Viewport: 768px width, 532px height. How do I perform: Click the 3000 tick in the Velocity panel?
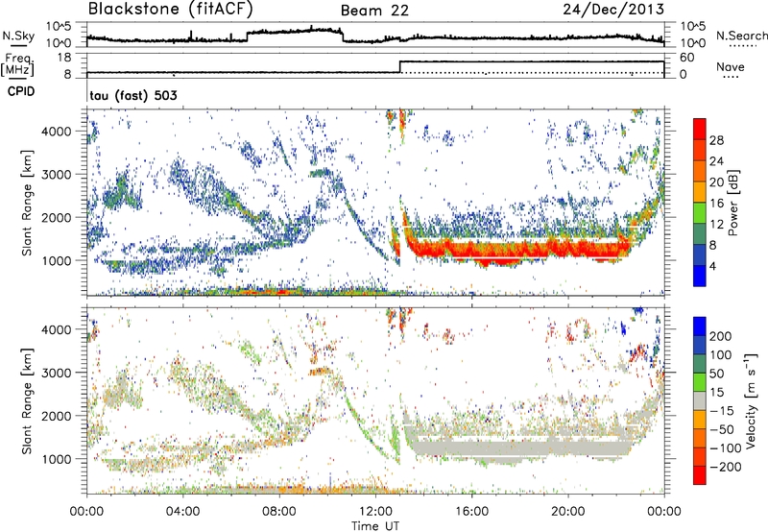(x=57, y=373)
